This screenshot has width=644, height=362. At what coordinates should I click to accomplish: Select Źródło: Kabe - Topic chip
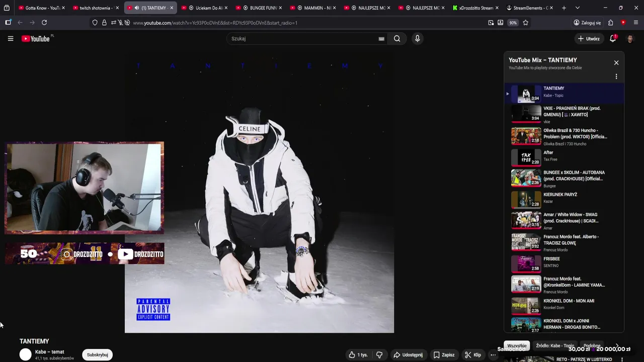click(x=555, y=346)
